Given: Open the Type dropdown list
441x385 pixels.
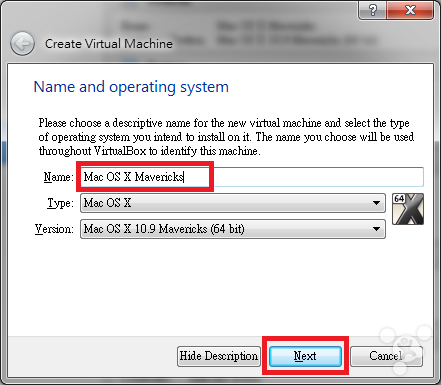Looking at the screenshot, I should (233, 203).
